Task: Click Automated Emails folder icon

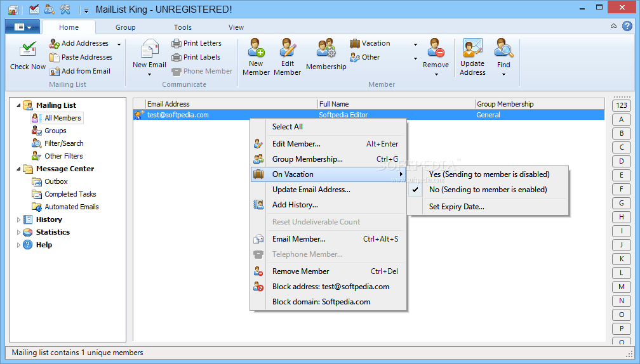Action: [x=37, y=207]
